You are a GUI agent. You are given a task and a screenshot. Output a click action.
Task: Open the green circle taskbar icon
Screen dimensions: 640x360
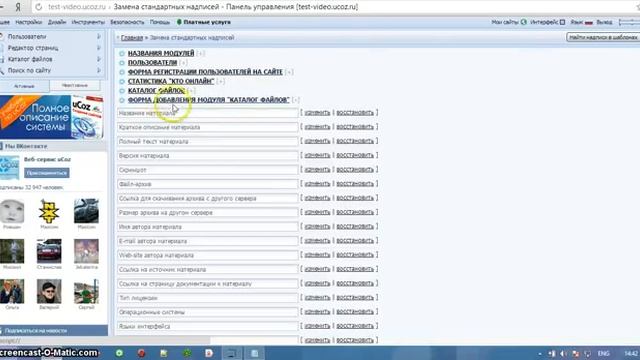(x=119, y=353)
